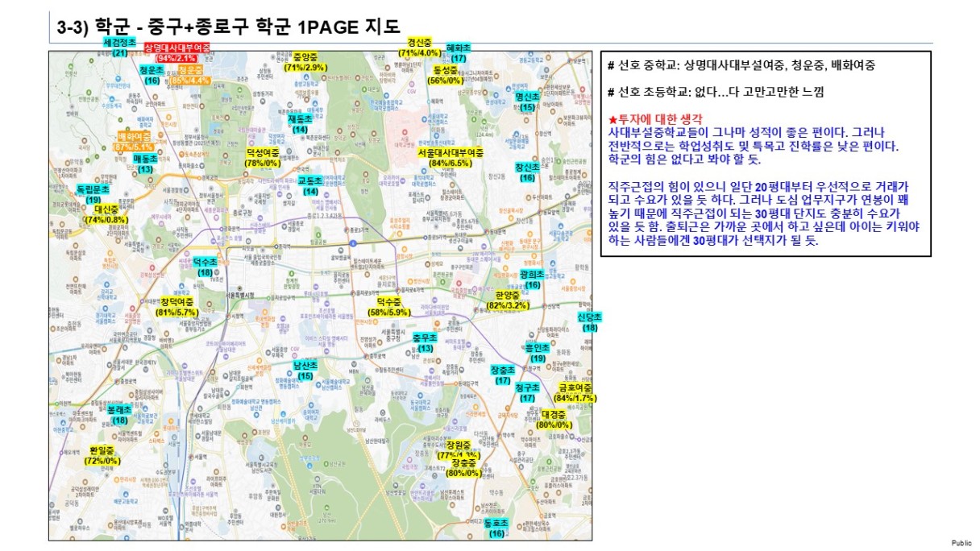Select the 남산초 (15) label
980x551 pixels.
305,371
